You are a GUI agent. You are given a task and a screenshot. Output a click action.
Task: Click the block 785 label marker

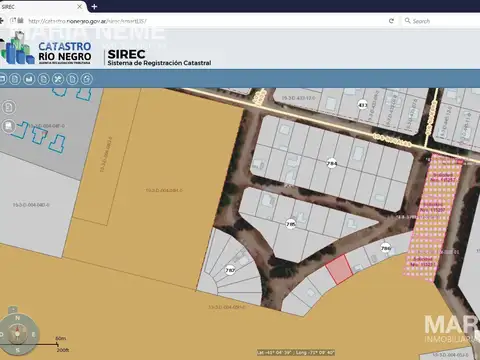[x=291, y=224]
